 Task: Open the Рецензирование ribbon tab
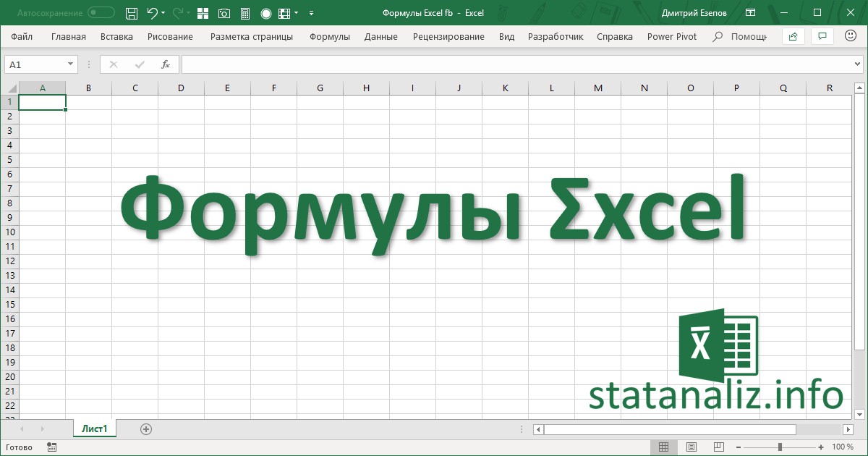448,36
